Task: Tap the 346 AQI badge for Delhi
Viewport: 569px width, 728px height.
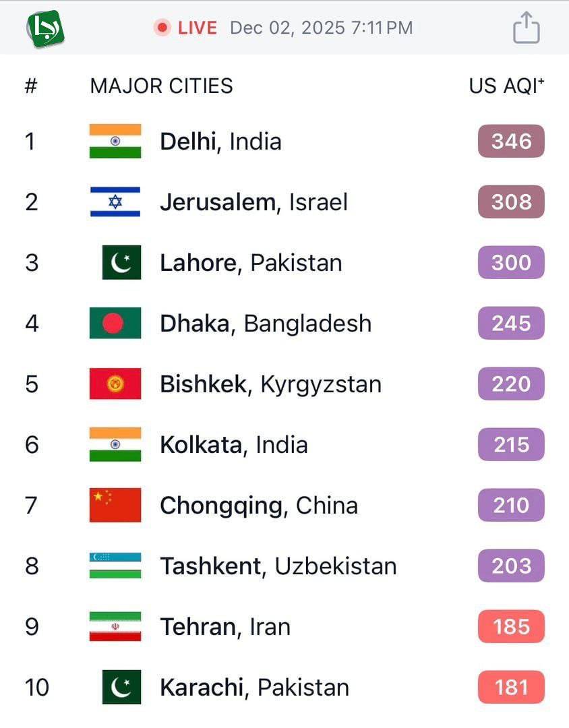Action: [511, 142]
